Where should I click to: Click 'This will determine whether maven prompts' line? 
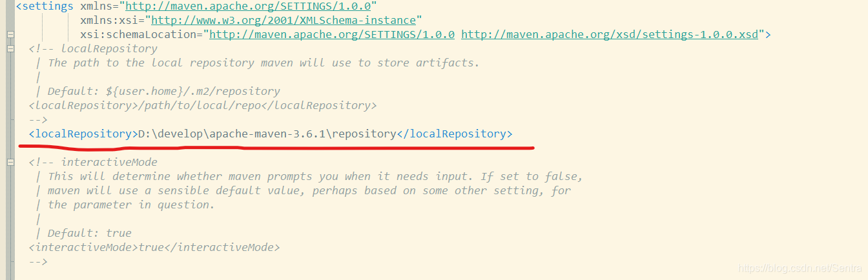point(309,176)
